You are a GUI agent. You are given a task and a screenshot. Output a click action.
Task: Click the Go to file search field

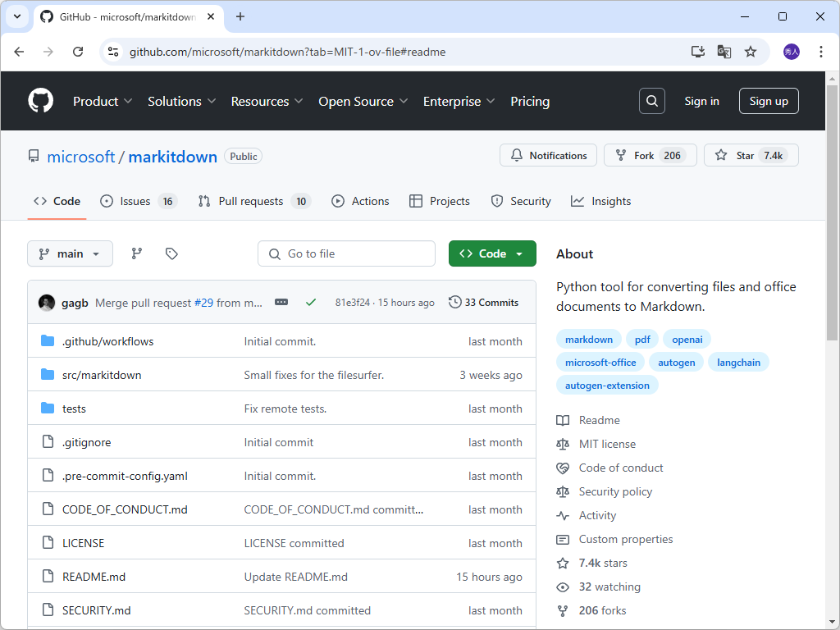346,253
